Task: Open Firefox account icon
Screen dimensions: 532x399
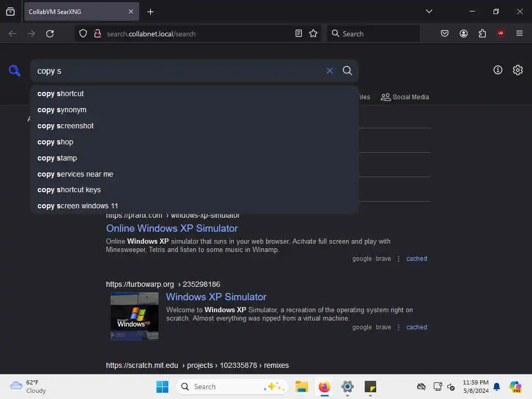Action: tap(463, 34)
